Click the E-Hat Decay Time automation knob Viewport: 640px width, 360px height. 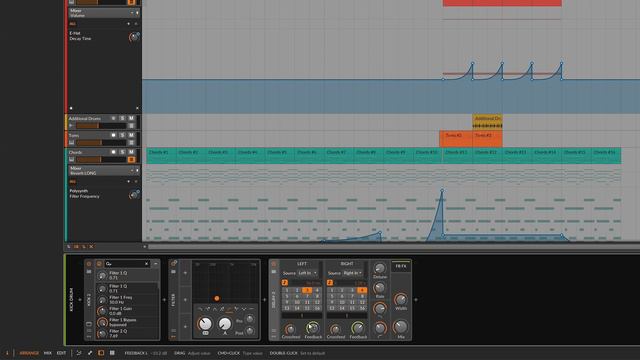click(133, 38)
